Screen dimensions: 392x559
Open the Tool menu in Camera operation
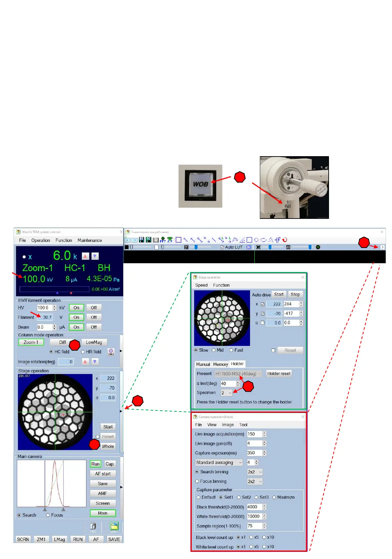click(x=243, y=425)
